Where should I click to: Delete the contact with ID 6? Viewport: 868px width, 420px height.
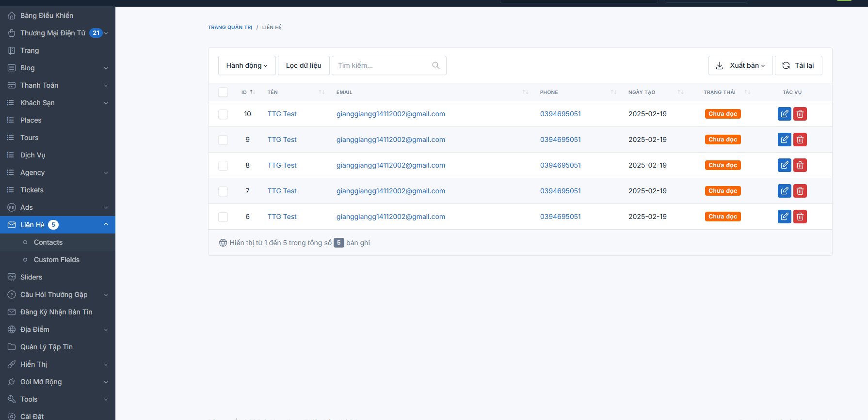coord(800,217)
